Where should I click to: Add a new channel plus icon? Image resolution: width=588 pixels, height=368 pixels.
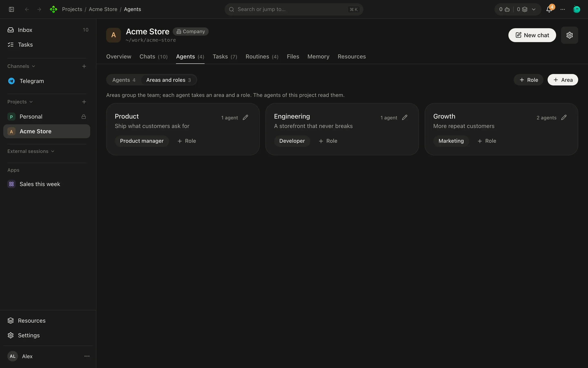click(x=84, y=66)
